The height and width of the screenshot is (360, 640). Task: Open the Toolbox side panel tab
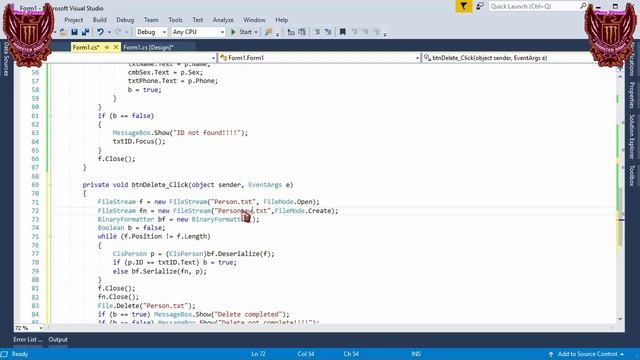pyautogui.click(x=632, y=176)
